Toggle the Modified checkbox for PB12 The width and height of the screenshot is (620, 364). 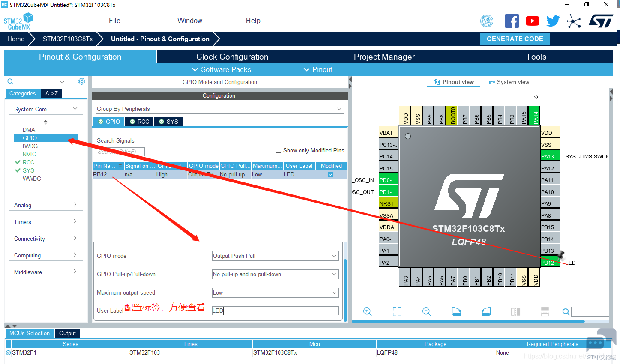[331, 174]
